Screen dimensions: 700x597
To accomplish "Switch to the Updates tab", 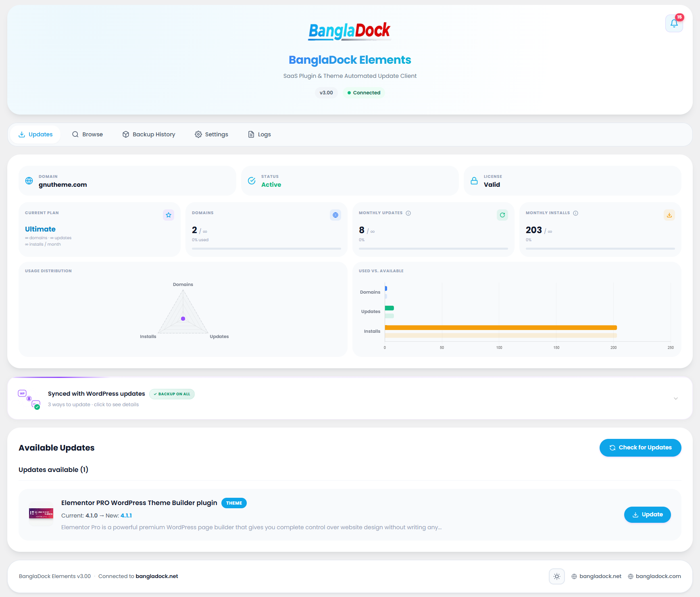I will tap(35, 134).
